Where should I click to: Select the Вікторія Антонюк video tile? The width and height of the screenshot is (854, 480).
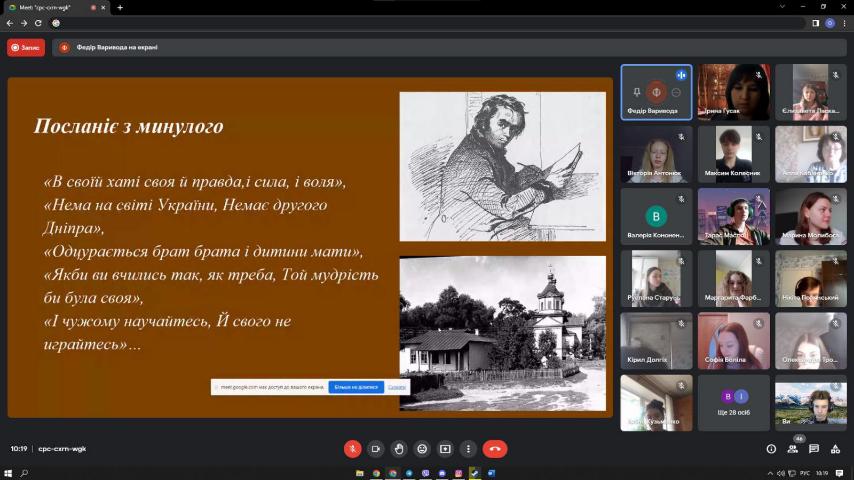point(656,154)
